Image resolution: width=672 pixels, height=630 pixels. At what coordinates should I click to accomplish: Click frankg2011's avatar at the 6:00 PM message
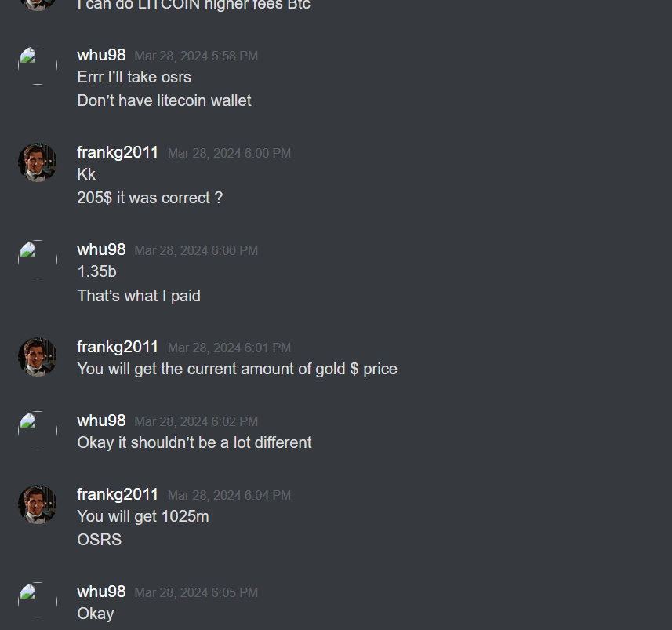(38, 162)
